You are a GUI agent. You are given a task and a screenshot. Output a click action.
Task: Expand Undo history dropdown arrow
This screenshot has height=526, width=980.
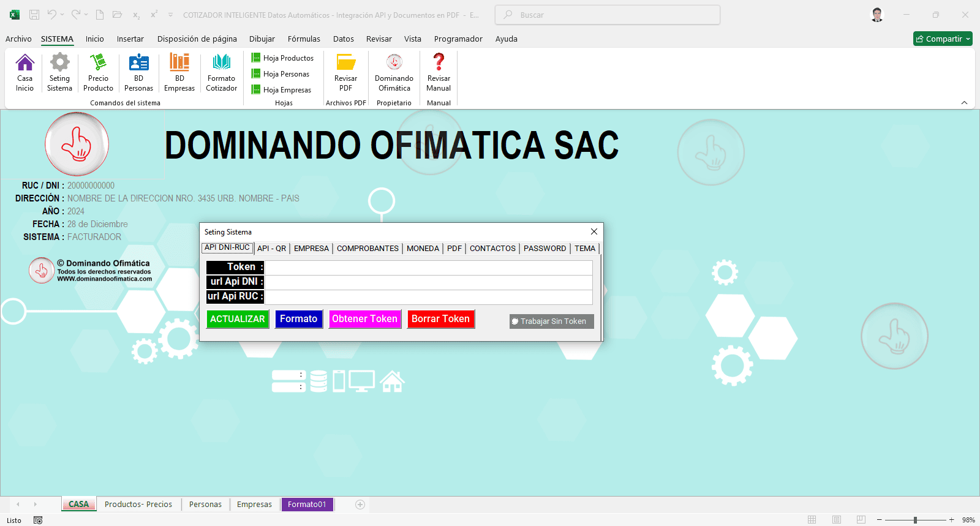click(x=62, y=15)
